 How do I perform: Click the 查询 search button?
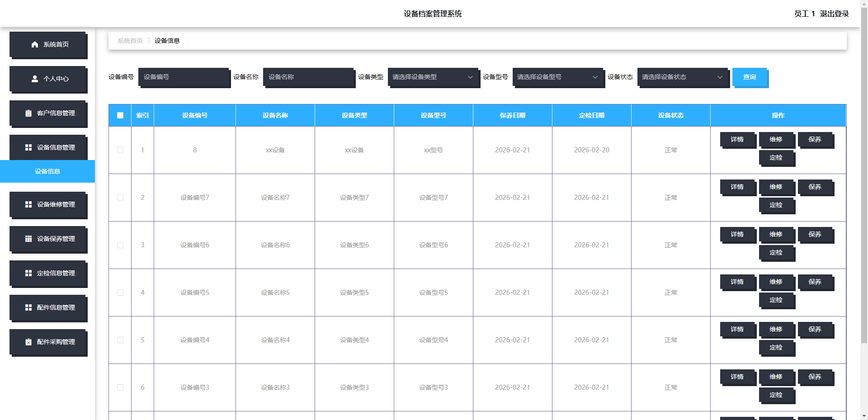tap(750, 77)
